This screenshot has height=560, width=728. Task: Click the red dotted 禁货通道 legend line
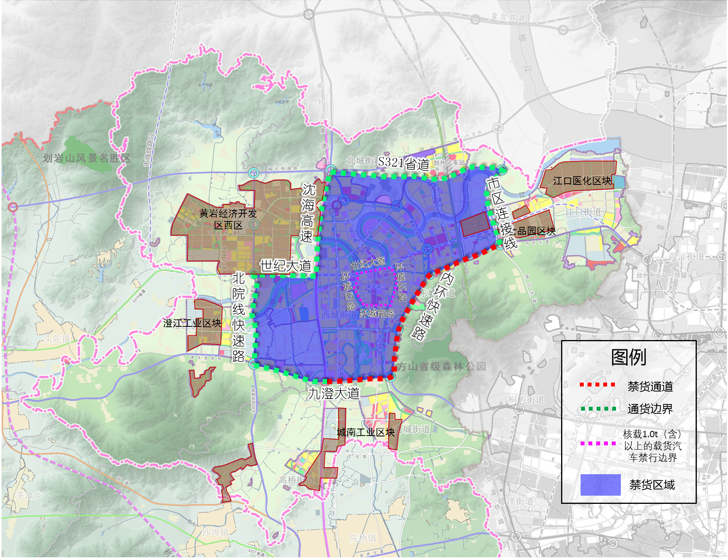click(x=597, y=385)
